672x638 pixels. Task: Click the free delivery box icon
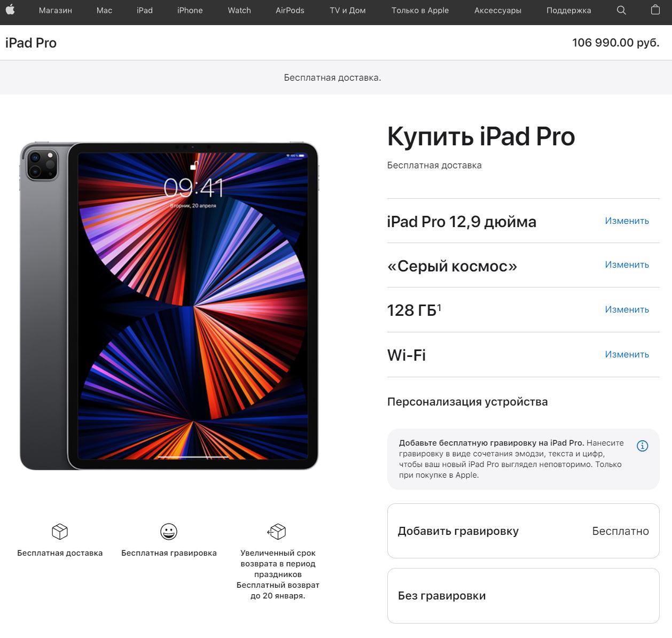[x=60, y=532]
